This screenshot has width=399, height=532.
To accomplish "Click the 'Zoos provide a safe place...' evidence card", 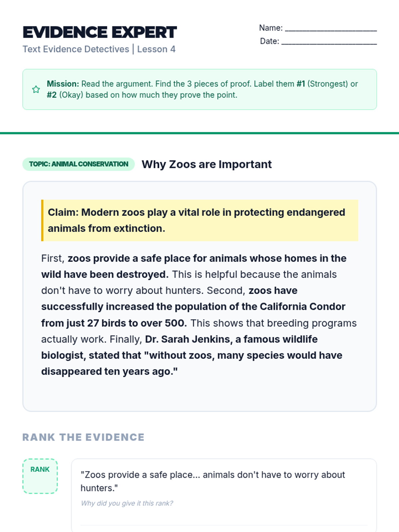I will (224, 495).
